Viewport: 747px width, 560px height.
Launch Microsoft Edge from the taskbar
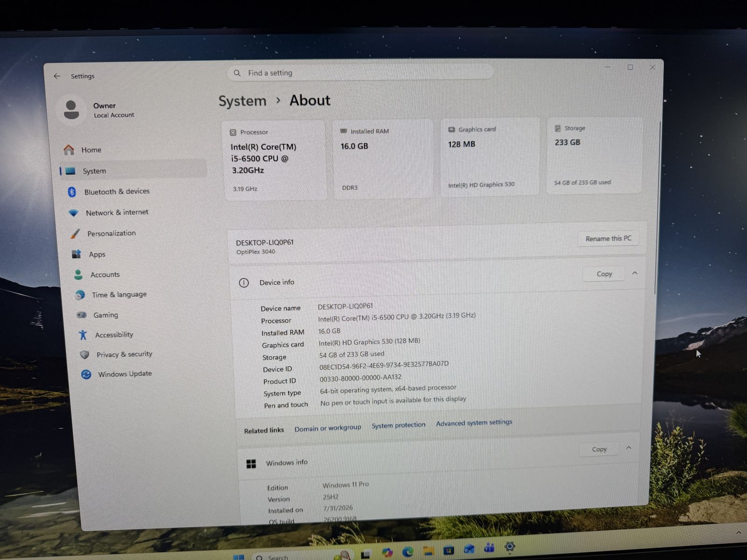(408, 552)
